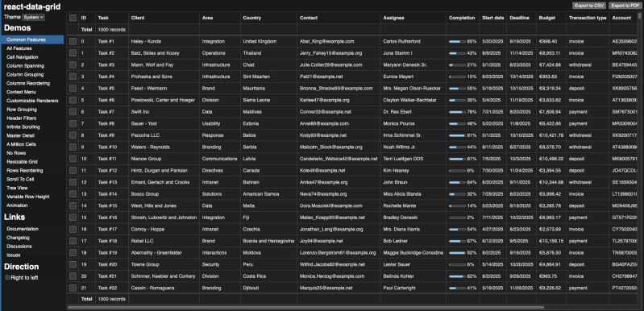Open the Animation demo
Image resolution: width=644 pixels, height=311 pixels.
(33, 205)
